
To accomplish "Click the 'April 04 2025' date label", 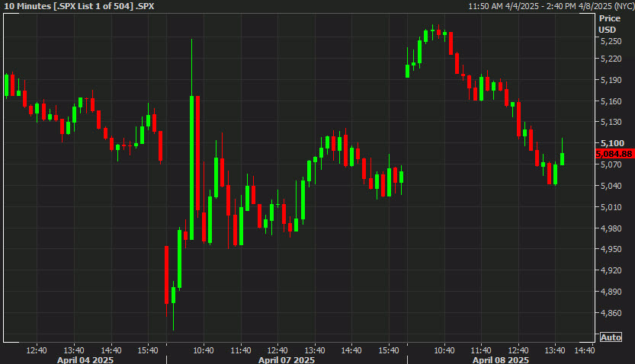I will [x=85, y=359].
